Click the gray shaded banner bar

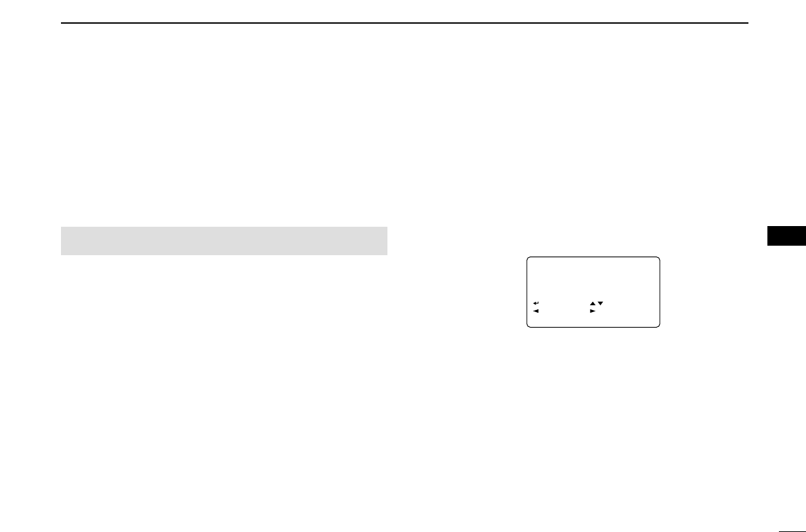pyautogui.click(x=224, y=241)
